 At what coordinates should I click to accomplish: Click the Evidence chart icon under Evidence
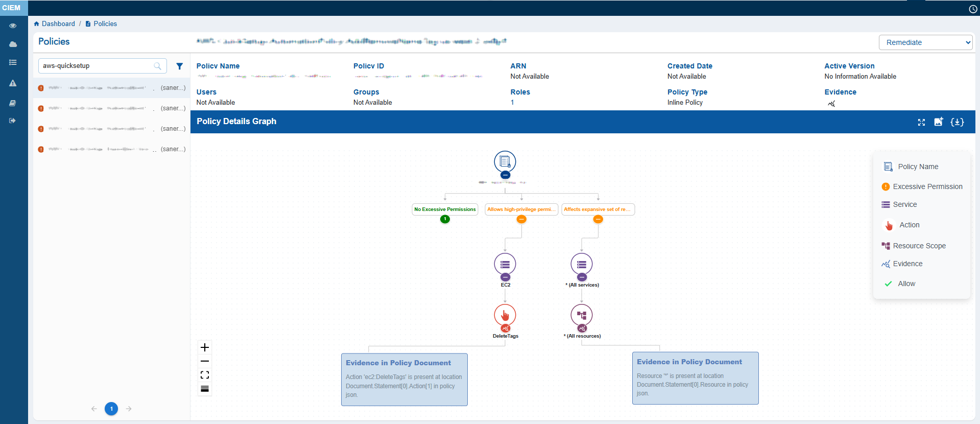click(x=831, y=104)
